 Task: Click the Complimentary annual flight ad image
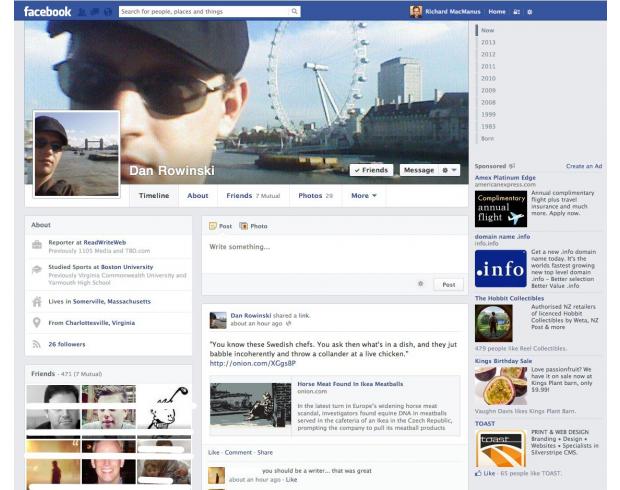[x=501, y=209]
